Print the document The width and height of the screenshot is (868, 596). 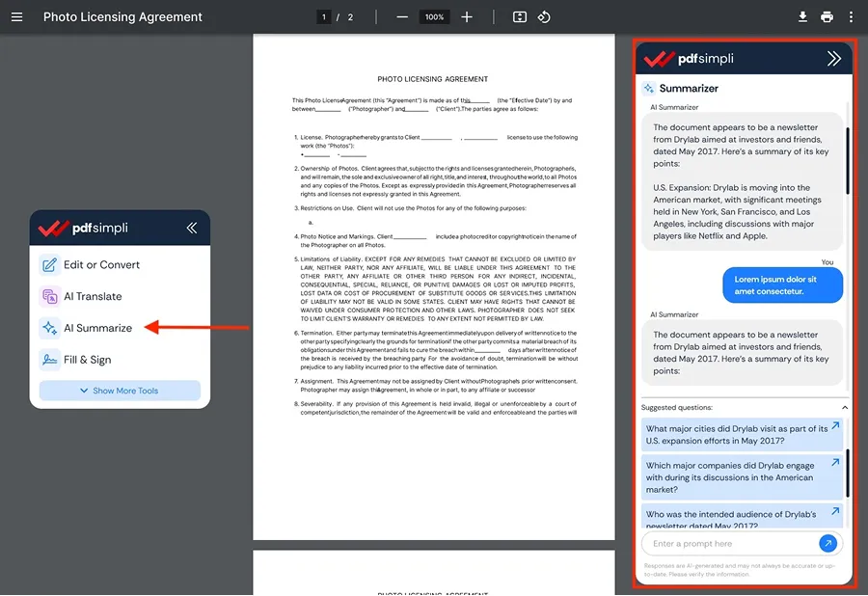(827, 17)
